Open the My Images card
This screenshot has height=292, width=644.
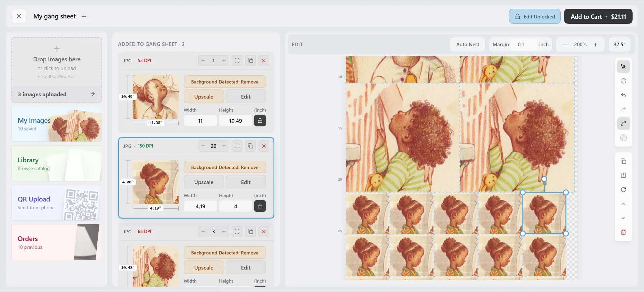57,124
